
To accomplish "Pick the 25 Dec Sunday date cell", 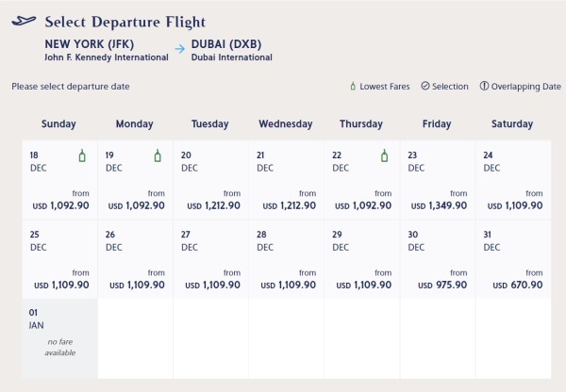I will (x=59, y=259).
